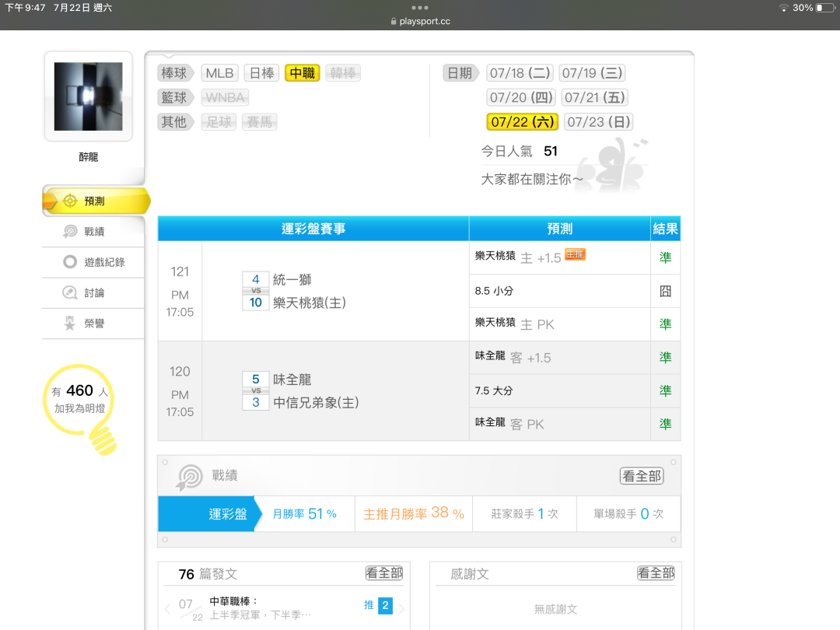Open 榮譽 in the sidebar menu

(x=93, y=323)
